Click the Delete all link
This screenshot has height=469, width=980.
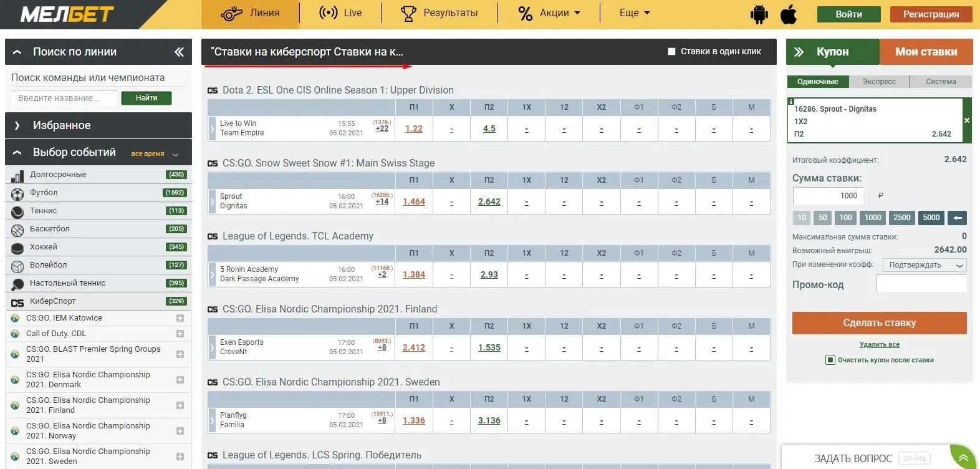879,344
